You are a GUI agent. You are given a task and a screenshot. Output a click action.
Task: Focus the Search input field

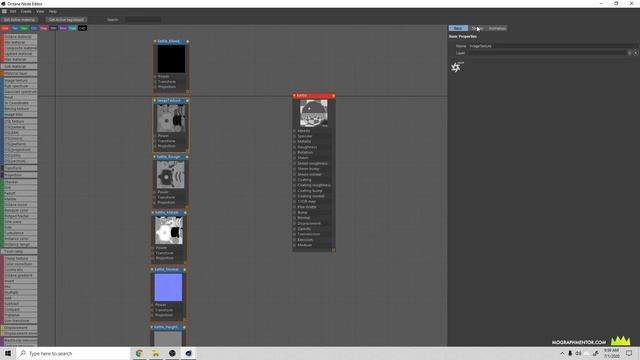(142, 20)
